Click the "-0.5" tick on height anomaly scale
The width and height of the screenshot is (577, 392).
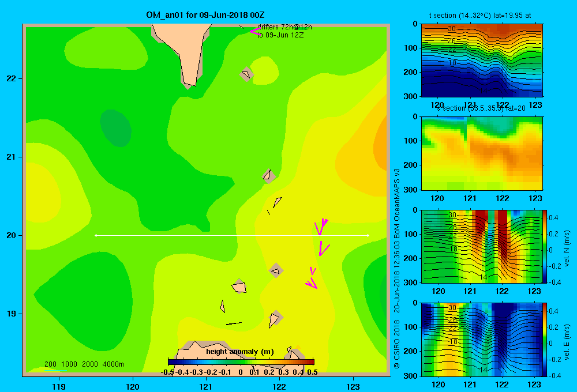click(167, 372)
